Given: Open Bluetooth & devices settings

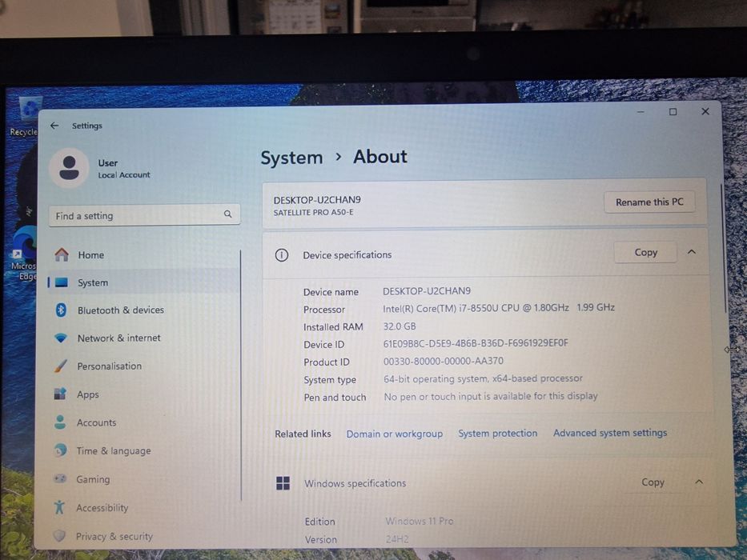Looking at the screenshot, I should click(143, 310).
